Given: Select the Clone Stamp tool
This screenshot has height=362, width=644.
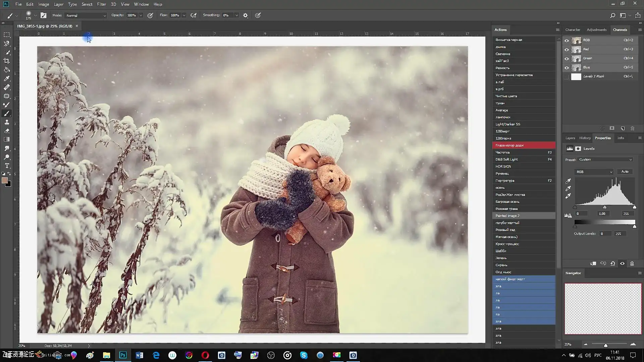Looking at the screenshot, I should (6, 122).
